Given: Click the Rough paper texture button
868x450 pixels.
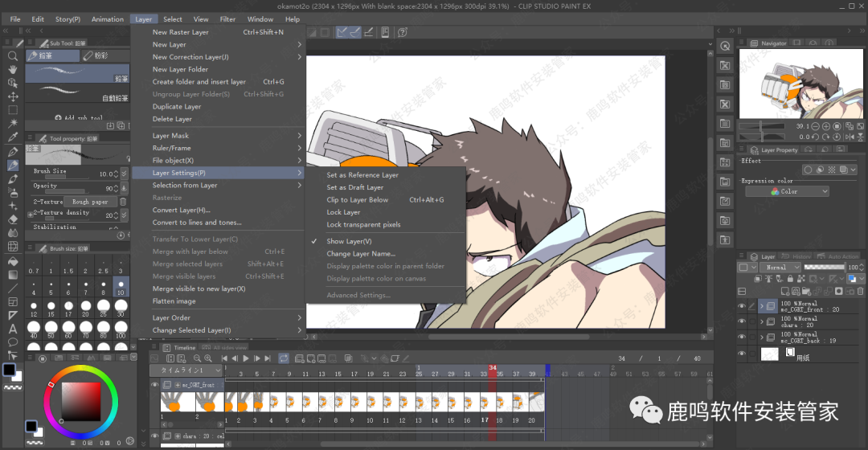Looking at the screenshot, I should [x=90, y=202].
